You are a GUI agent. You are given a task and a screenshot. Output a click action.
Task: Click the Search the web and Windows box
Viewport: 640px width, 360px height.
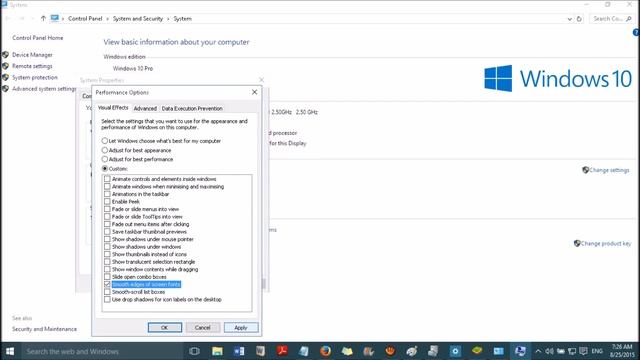pyautogui.click(x=101, y=351)
